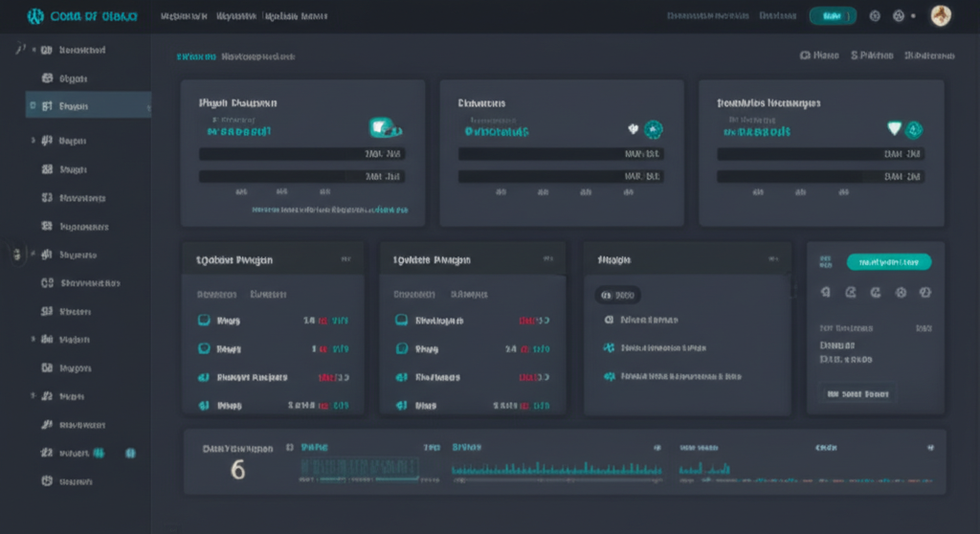Switch to the first tab in the first list panel
The width and height of the screenshot is (980, 534).
point(217,295)
